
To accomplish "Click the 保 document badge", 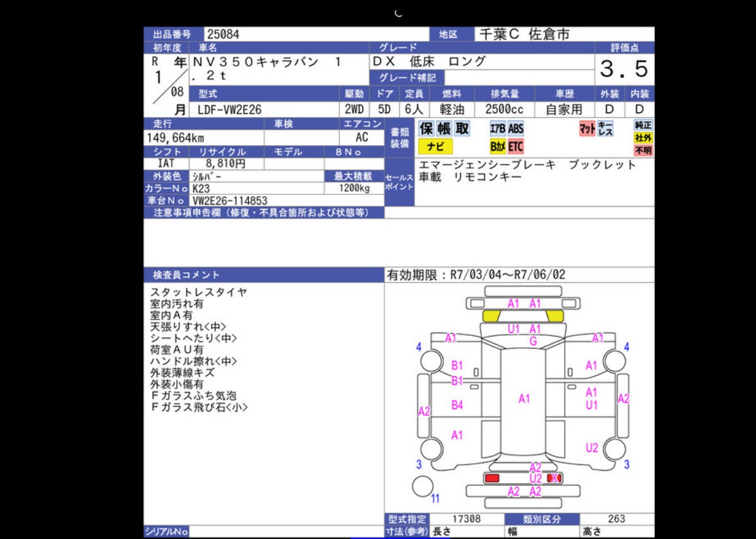I will (x=426, y=129).
